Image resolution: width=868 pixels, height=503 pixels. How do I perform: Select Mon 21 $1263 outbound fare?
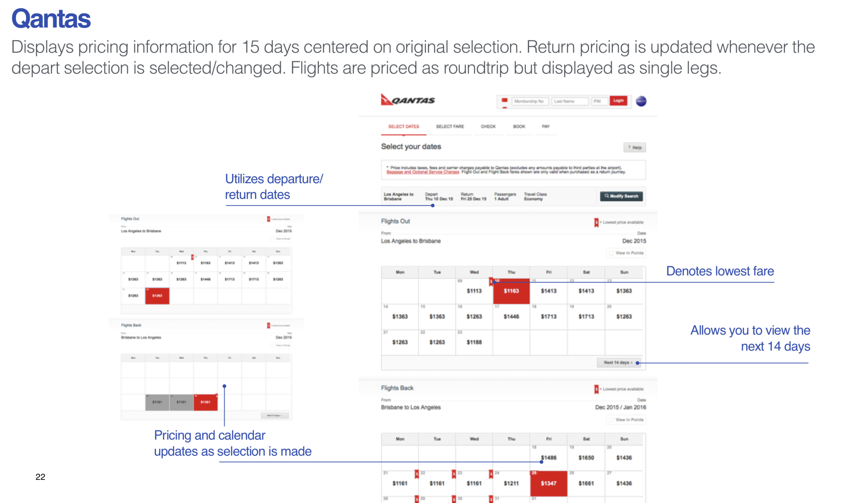[x=400, y=342]
